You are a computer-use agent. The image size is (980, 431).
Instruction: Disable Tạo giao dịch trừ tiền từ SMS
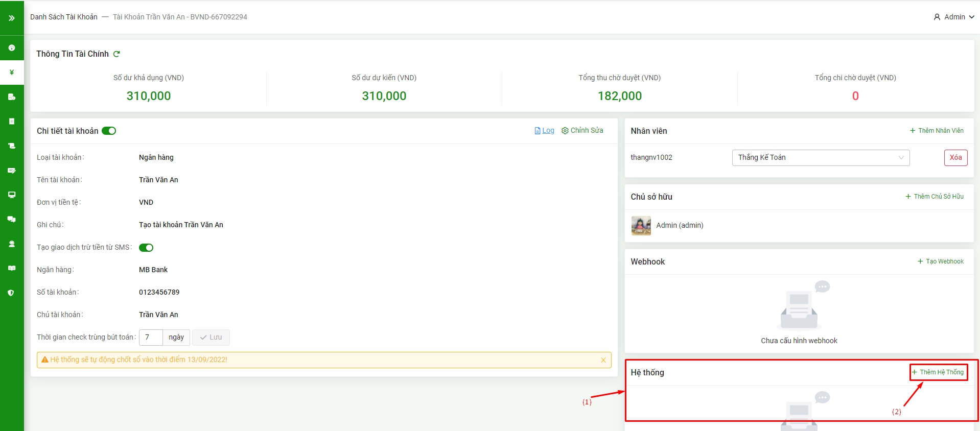(x=146, y=248)
